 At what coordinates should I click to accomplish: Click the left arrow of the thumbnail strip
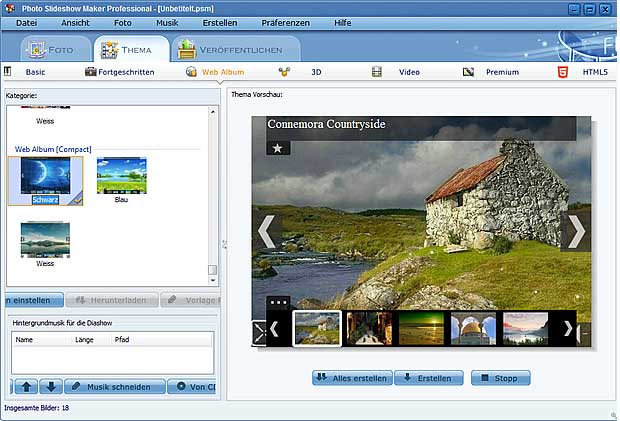coord(274,328)
